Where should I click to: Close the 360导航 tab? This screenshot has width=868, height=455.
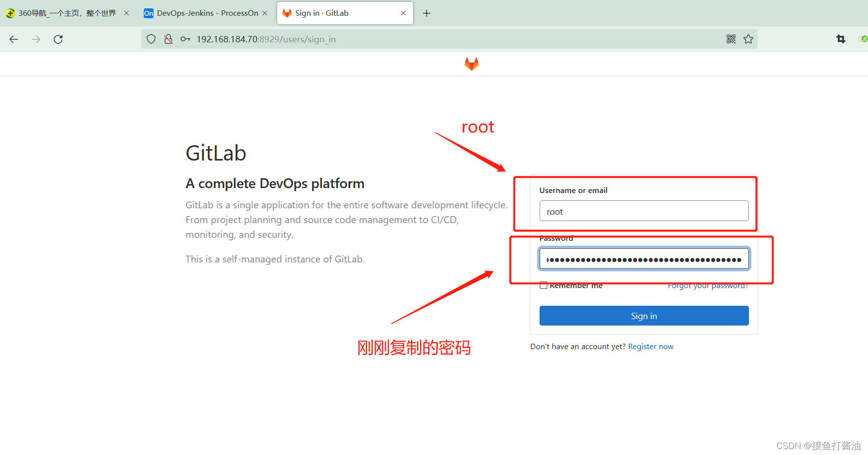click(127, 13)
